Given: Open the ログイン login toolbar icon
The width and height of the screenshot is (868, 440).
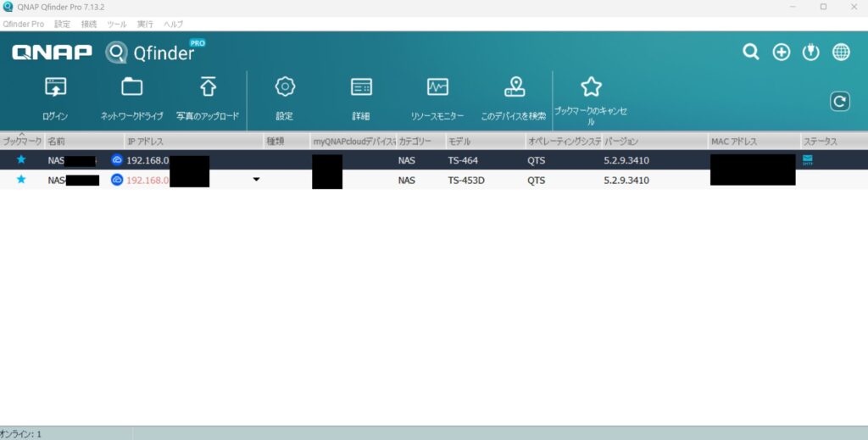Looking at the screenshot, I should [55, 87].
